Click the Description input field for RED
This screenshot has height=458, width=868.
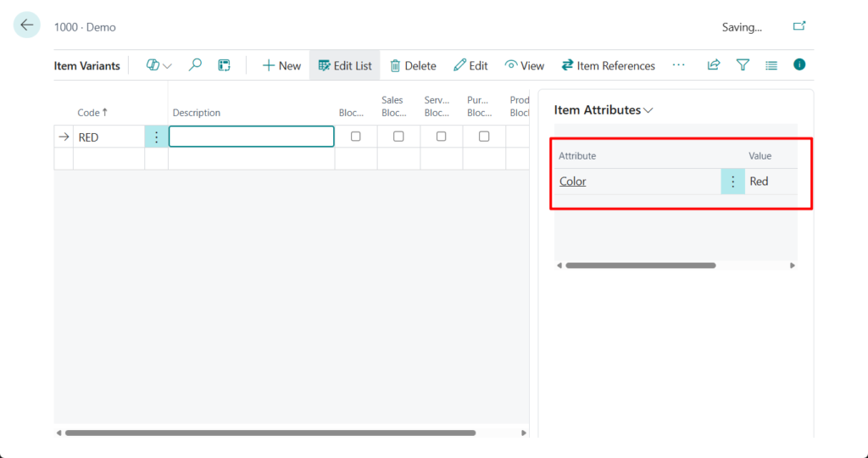(251, 137)
